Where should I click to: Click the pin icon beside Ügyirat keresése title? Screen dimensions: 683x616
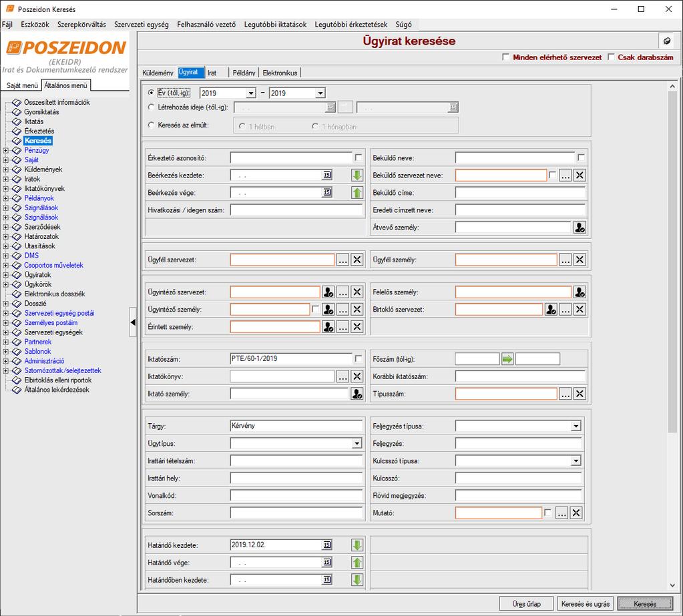667,41
